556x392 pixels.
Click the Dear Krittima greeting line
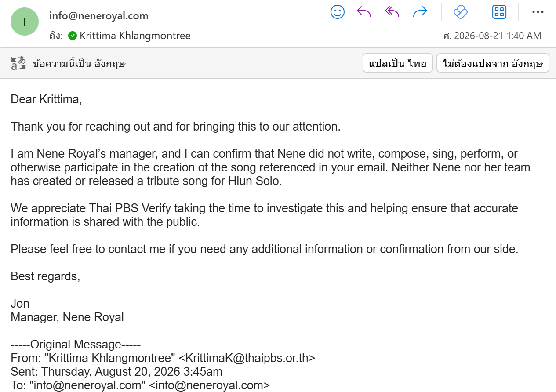46,99
